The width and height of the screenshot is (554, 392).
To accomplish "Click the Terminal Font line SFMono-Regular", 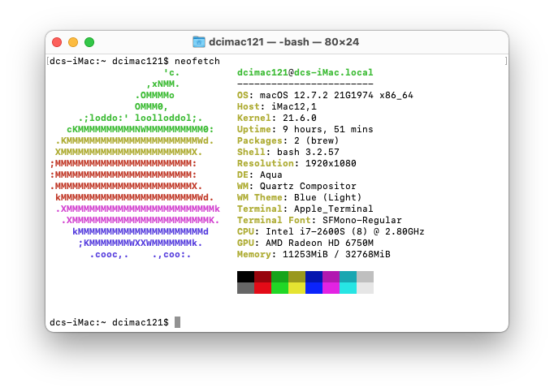I will tap(319, 220).
